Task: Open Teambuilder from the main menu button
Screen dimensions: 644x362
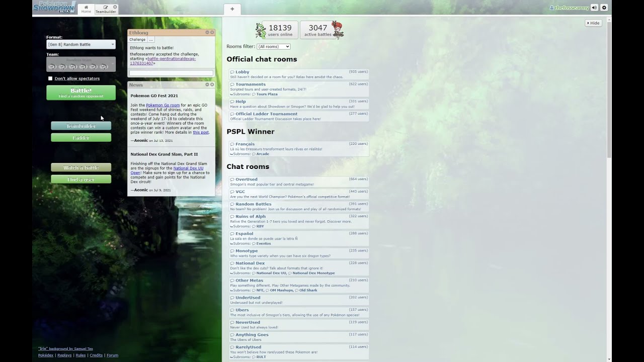Action: tap(81, 126)
